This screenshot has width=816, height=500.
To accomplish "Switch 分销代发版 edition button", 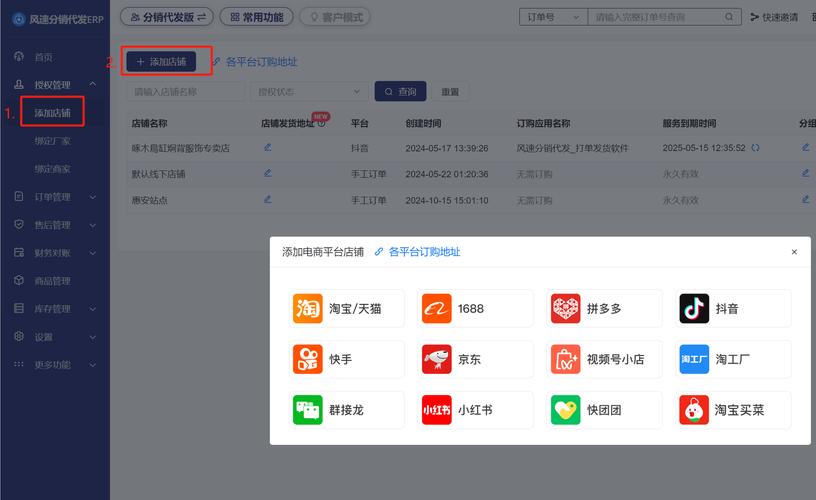I will pyautogui.click(x=167, y=17).
